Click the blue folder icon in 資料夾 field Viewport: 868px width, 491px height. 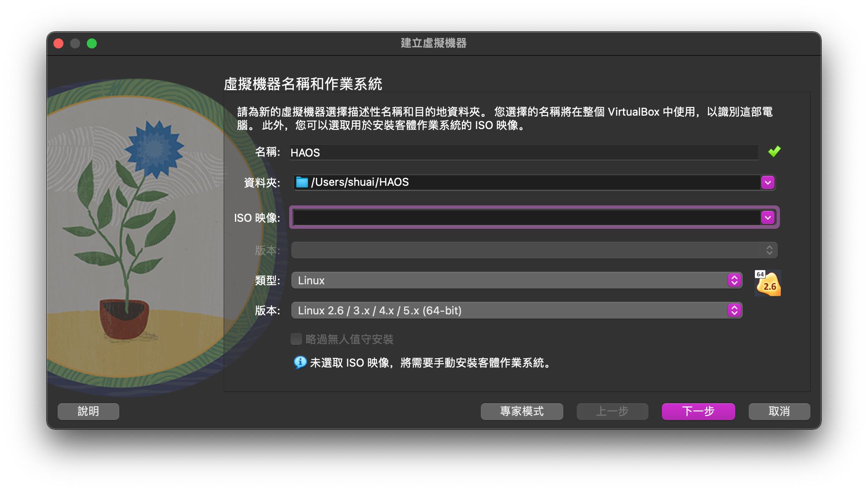(x=302, y=182)
